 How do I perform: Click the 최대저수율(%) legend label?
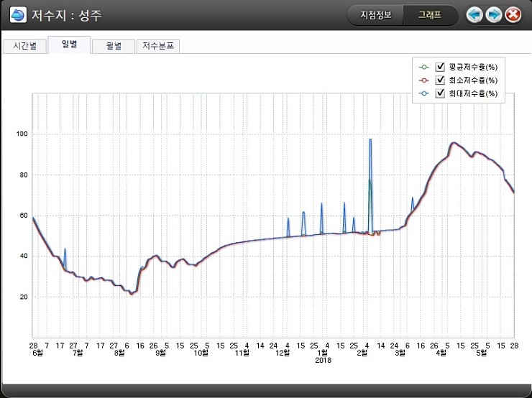[473, 93]
